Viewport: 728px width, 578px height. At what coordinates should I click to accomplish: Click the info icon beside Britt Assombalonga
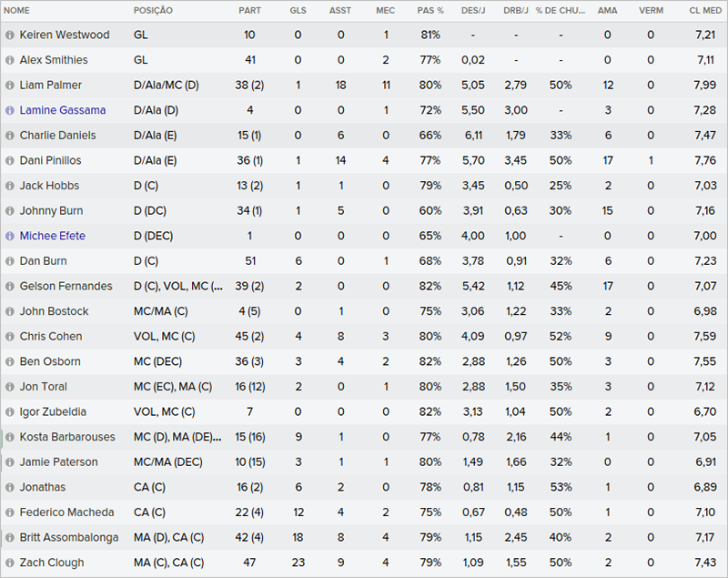[10, 537]
